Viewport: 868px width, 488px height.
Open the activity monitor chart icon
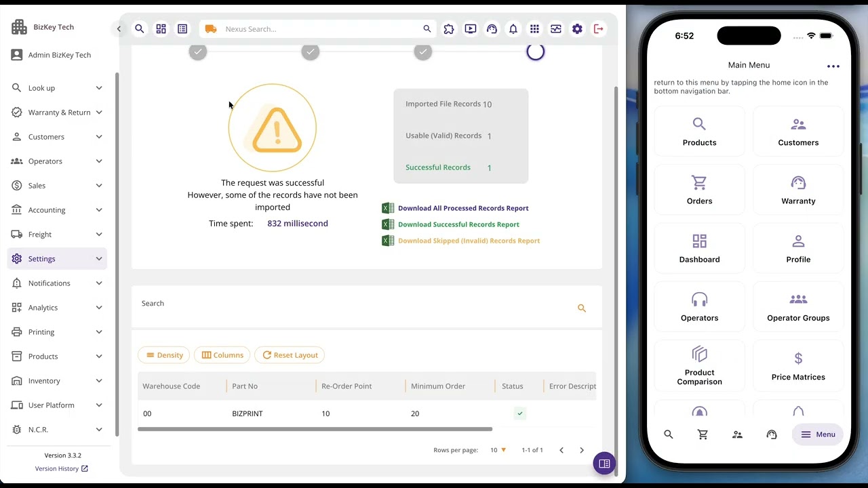[x=556, y=28]
